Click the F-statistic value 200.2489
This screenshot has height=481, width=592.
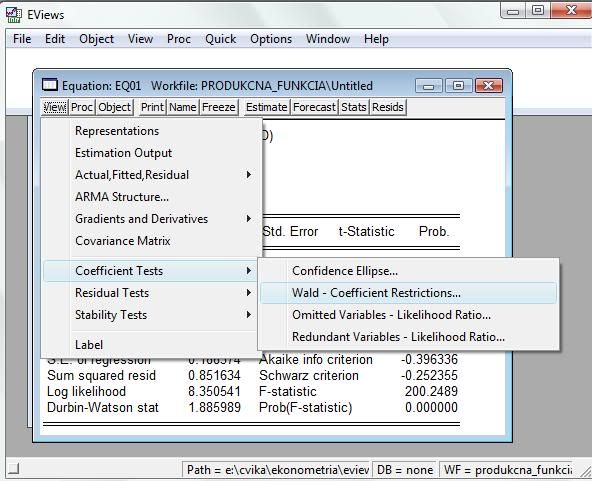[x=431, y=391]
